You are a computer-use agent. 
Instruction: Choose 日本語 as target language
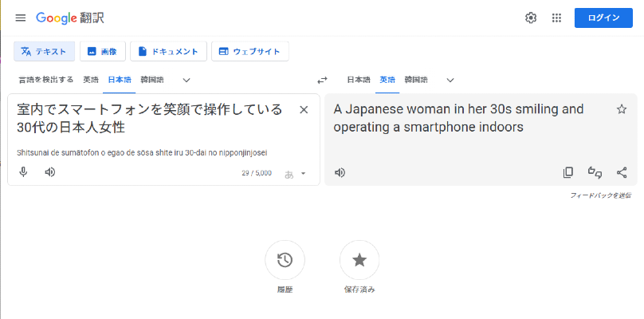tap(359, 80)
